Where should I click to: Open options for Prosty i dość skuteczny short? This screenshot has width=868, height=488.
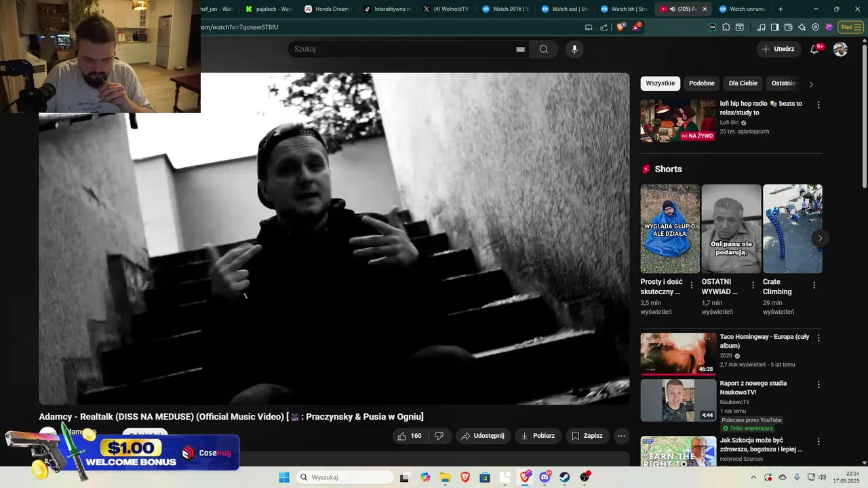point(692,285)
